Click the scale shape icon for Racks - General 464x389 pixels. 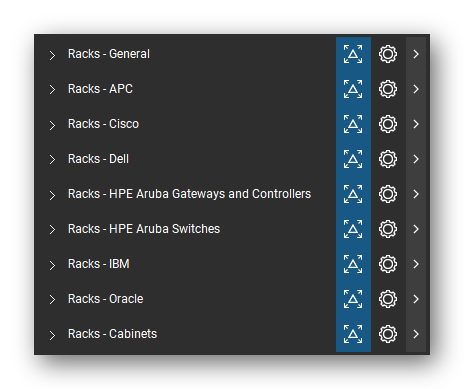click(x=353, y=54)
